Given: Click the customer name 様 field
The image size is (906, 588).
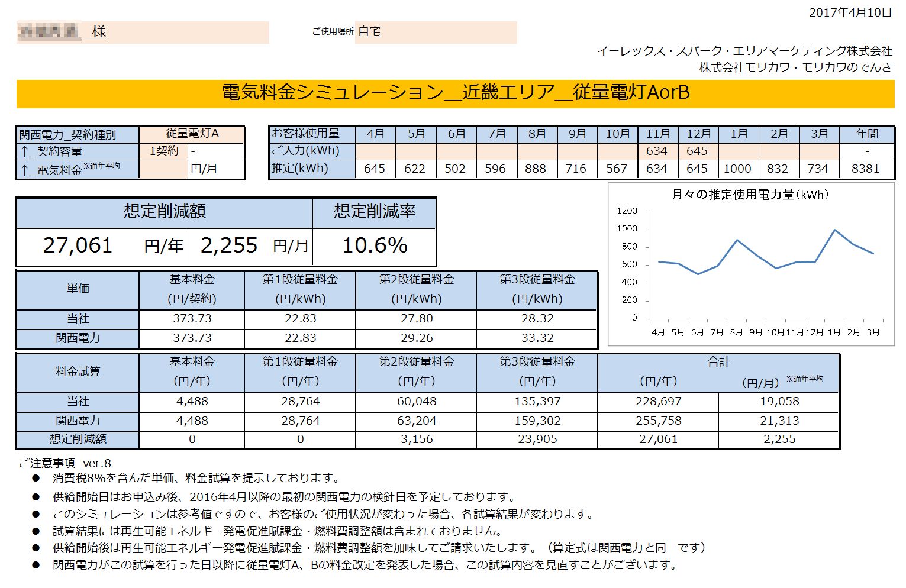Looking at the screenshot, I should click(143, 32).
